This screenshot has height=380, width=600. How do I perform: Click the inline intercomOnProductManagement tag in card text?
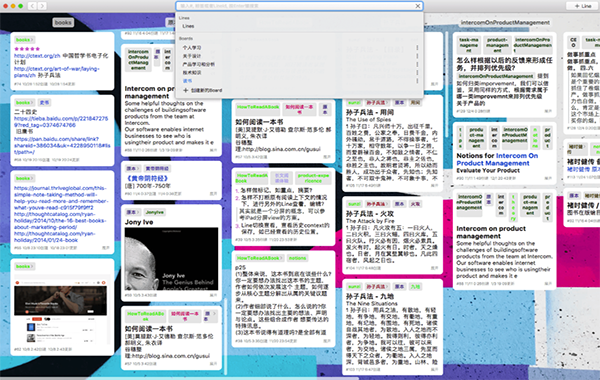pyautogui.click(x=496, y=76)
